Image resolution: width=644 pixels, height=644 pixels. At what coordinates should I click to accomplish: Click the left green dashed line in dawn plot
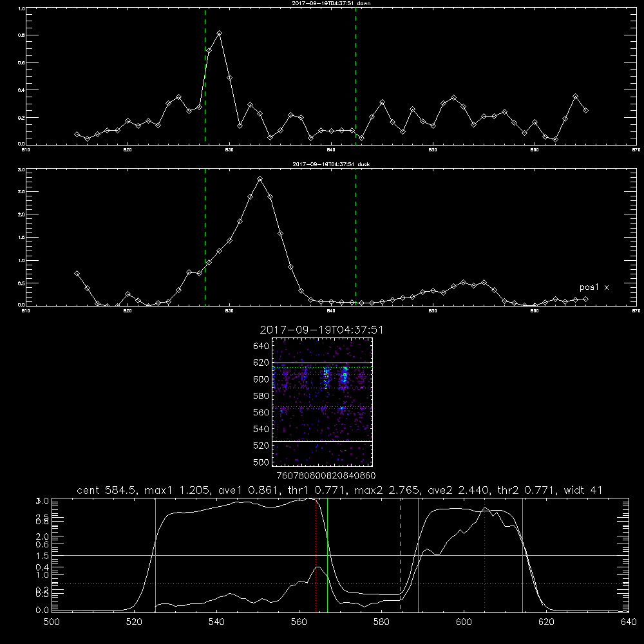point(205,77)
